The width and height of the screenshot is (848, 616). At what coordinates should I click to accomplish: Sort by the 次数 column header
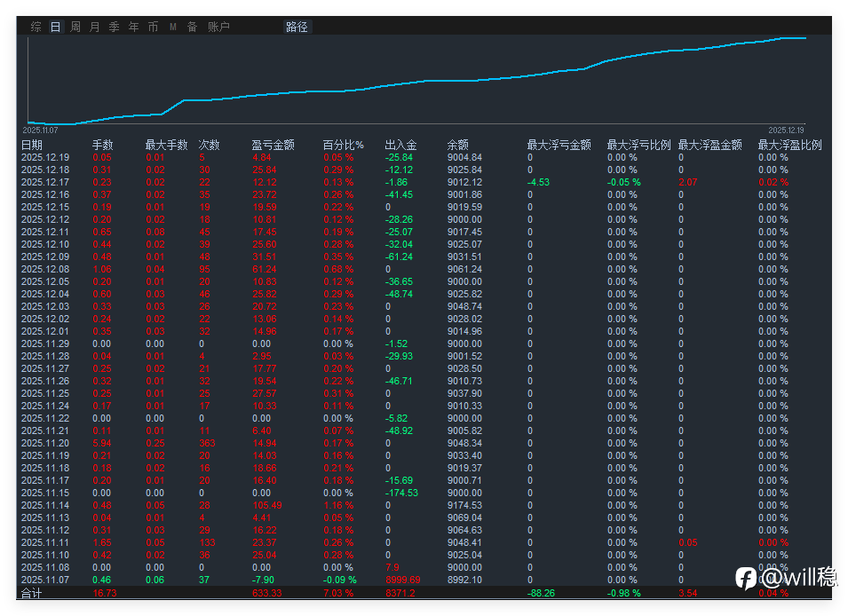click(209, 145)
